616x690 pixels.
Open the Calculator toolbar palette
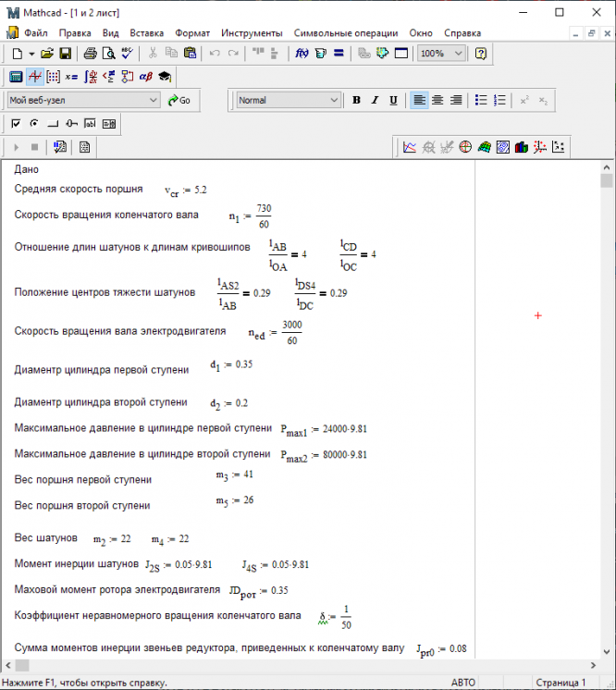click(16, 77)
